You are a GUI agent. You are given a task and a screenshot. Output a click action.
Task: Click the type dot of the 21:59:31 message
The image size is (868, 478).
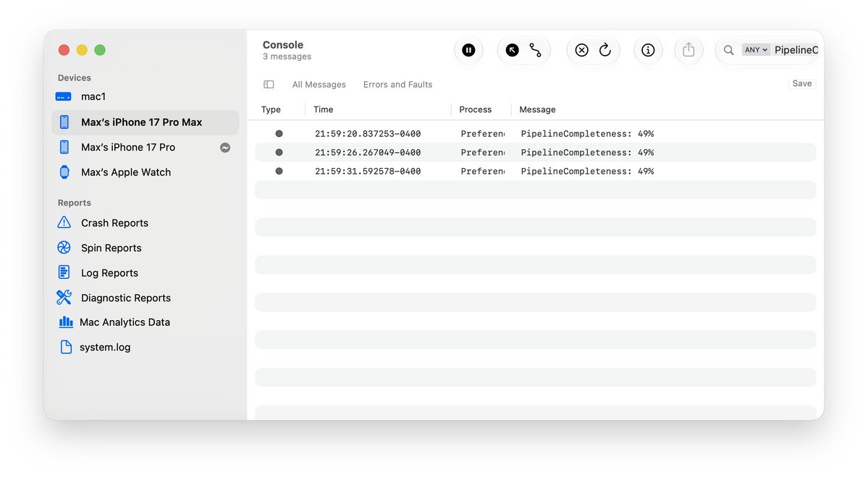click(x=279, y=171)
